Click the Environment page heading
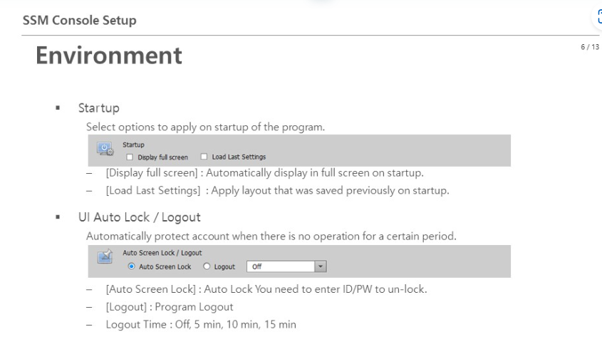The image size is (602, 364). pyautogui.click(x=110, y=55)
